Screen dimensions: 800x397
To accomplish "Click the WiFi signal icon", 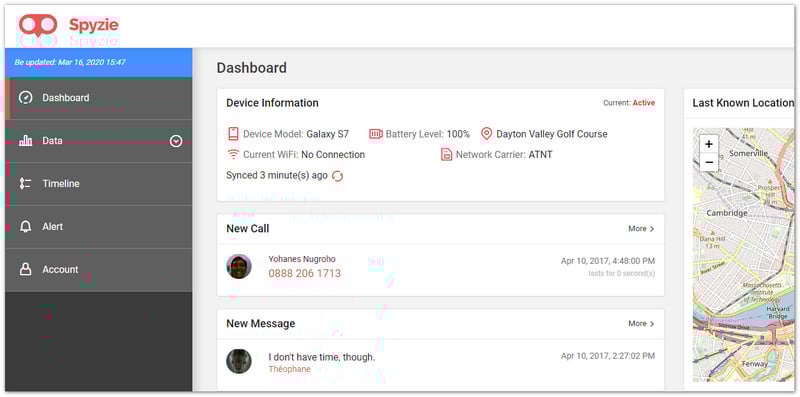I will (233, 154).
